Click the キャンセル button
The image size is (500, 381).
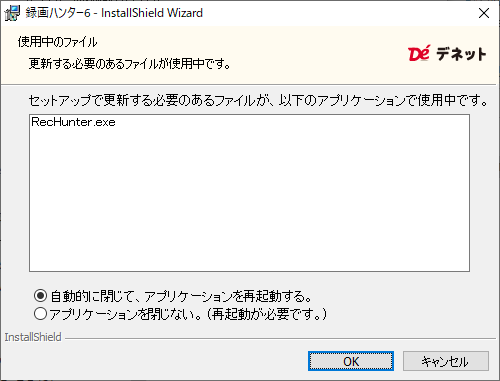pos(446,361)
